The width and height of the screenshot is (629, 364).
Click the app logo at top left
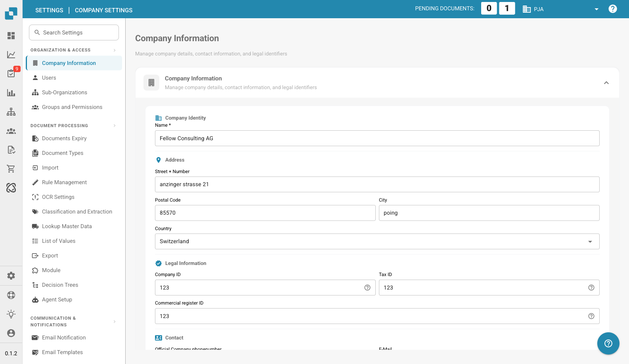click(x=11, y=13)
